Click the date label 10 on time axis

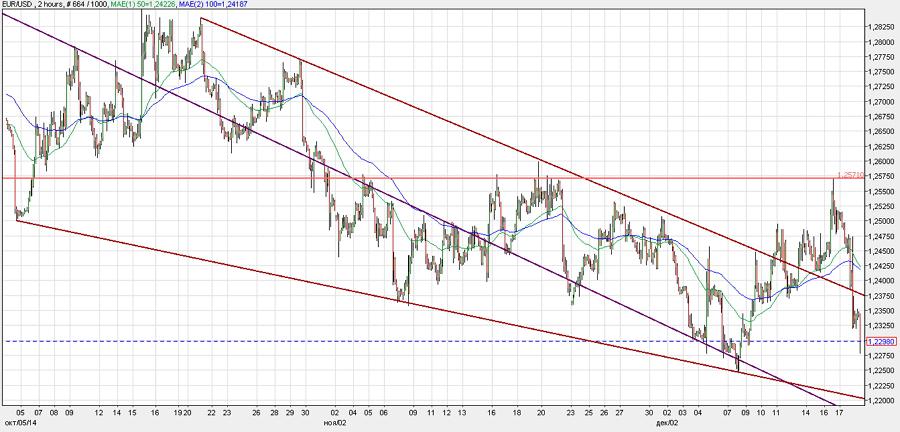(761, 412)
